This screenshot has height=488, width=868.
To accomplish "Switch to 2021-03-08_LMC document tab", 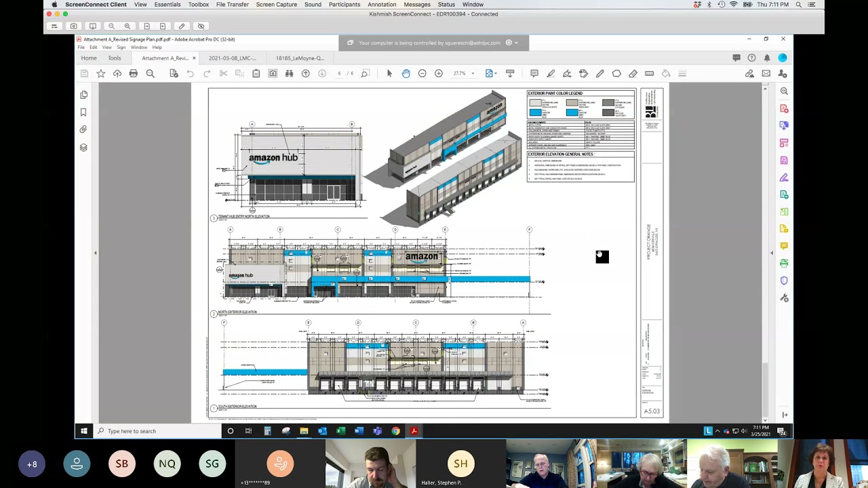I will click(233, 58).
